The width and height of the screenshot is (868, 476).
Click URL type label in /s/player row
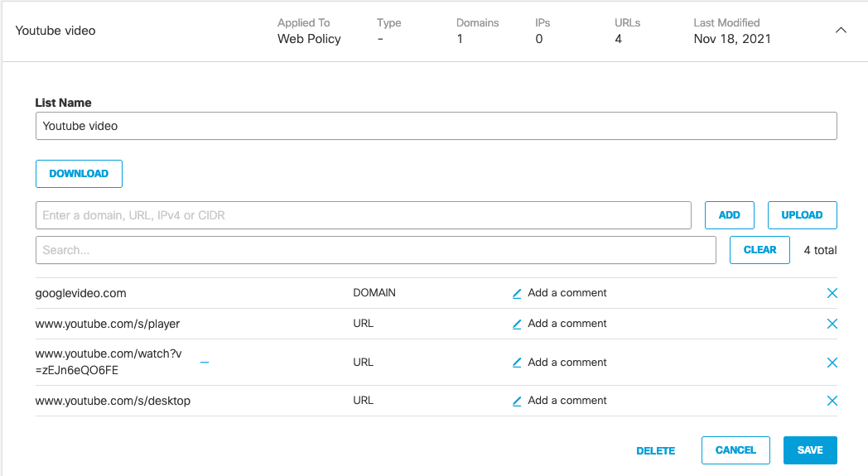click(363, 323)
